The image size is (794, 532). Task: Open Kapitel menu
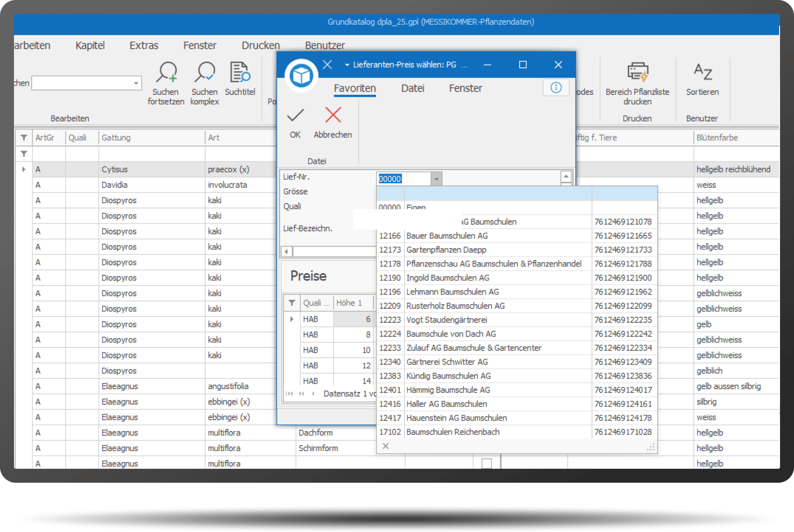coord(90,46)
